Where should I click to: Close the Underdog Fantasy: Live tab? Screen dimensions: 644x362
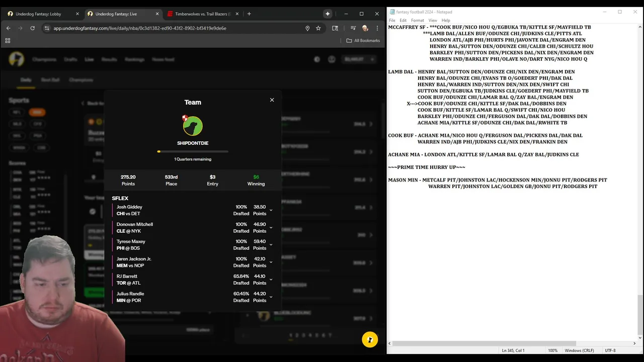pos(157,14)
